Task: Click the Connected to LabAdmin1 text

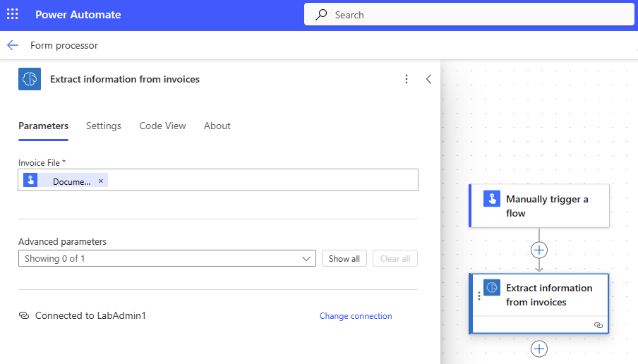Action: (x=90, y=315)
